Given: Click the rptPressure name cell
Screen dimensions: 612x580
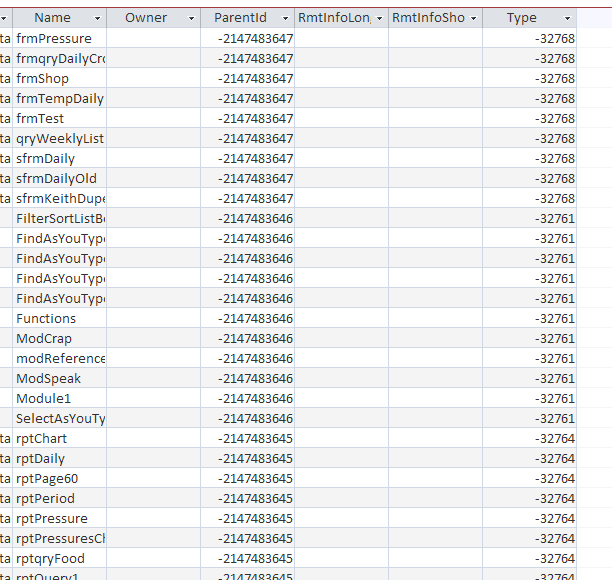Looking at the screenshot, I should coord(60,518).
